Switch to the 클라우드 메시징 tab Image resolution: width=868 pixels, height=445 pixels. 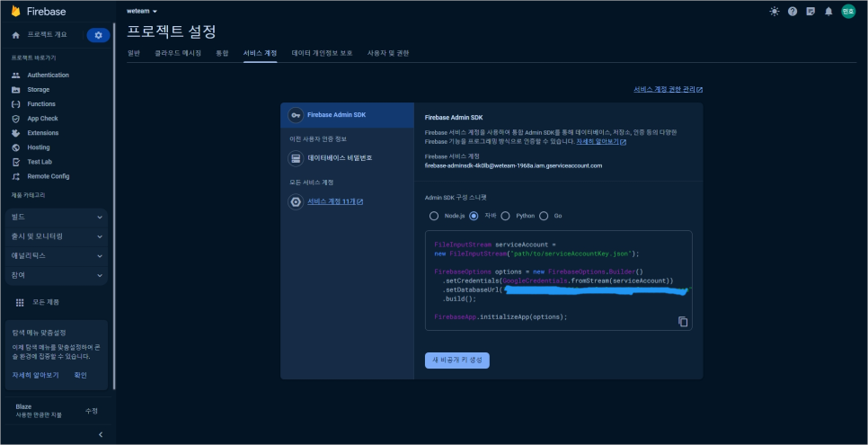click(x=178, y=53)
